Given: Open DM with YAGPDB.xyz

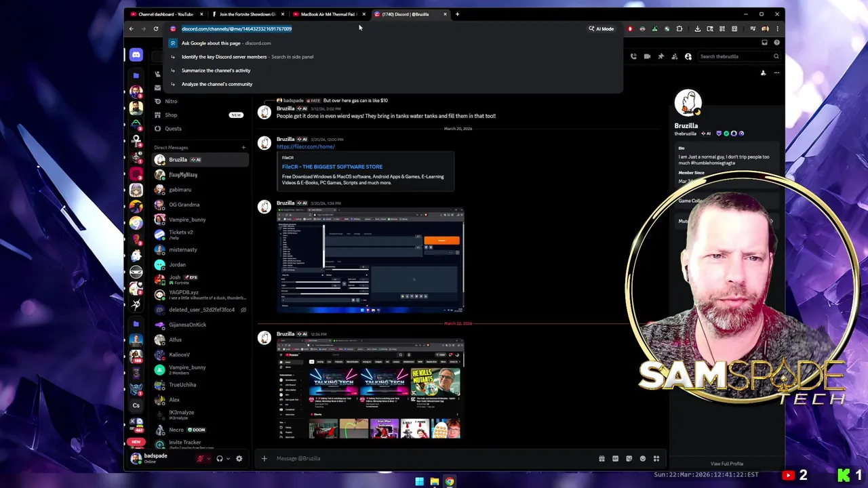Looking at the screenshot, I should tap(200, 295).
